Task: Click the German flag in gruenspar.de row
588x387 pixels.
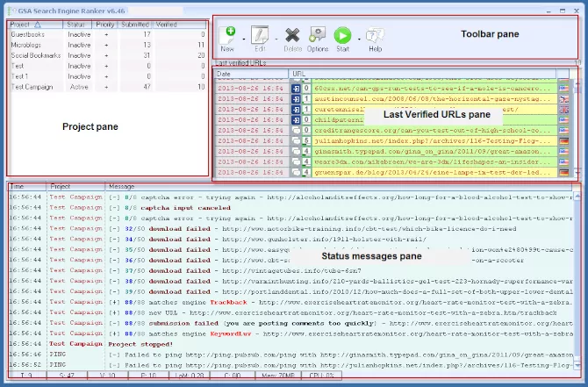Action: pos(563,173)
